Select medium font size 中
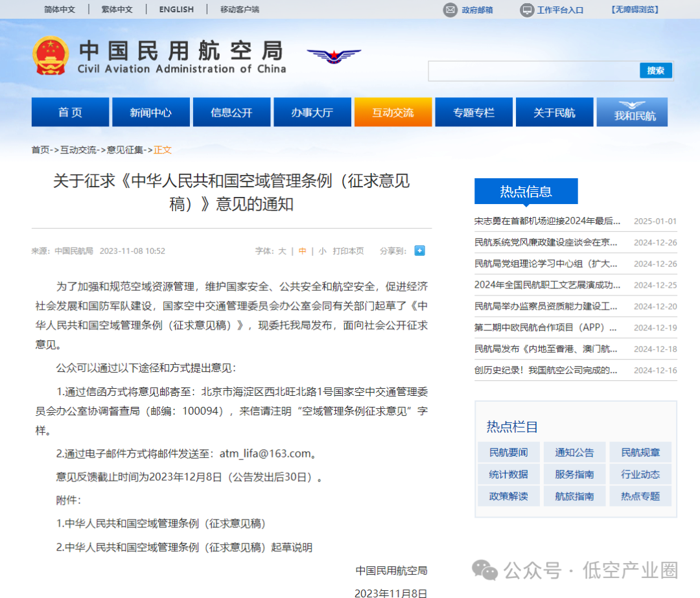700x598 pixels. tap(302, 251)
